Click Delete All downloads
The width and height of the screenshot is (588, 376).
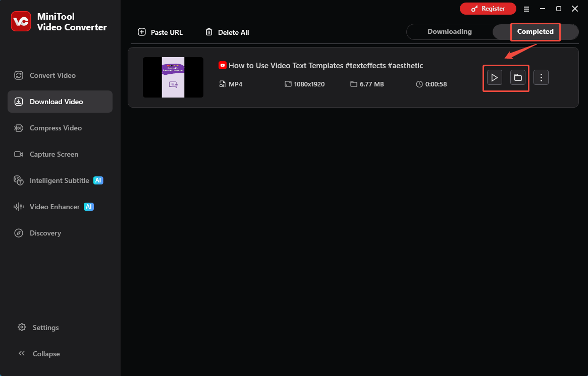(x=227, y=32)
